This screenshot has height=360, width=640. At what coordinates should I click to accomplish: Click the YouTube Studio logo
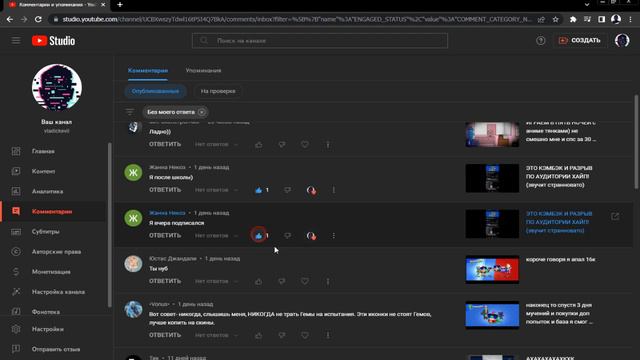(x=53, y=41)
